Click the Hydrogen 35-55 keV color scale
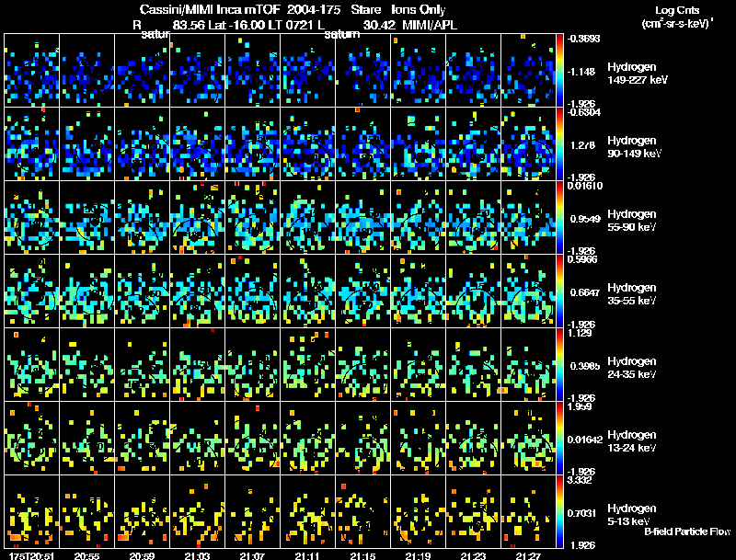 click(559, 291)
